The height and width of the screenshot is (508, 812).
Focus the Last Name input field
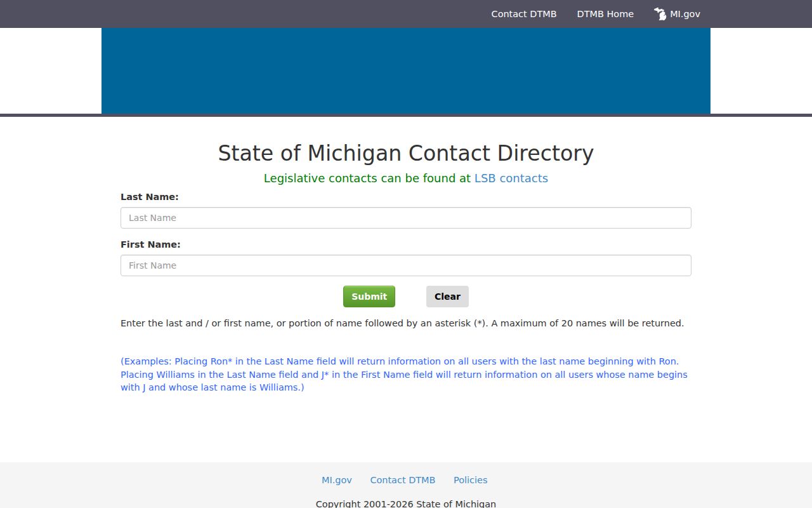click(406, 218)
